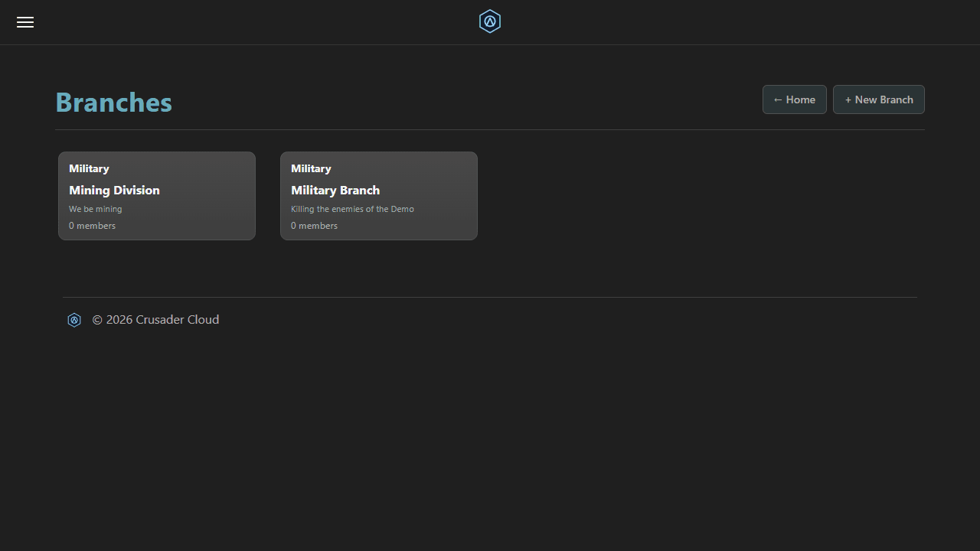Select the "Mining Division" title text
Image resolution: width=980 pixels, height=551 pixels.
click(114, 191)
